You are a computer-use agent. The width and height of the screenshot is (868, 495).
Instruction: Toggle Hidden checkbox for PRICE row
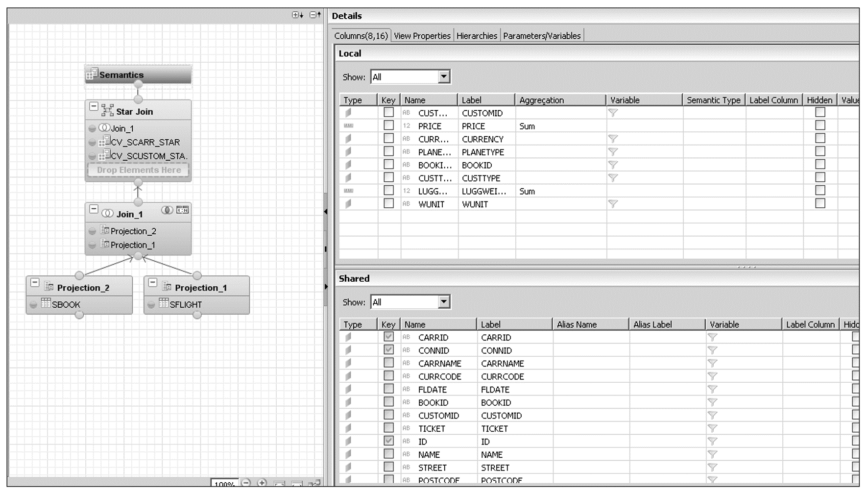820,125
